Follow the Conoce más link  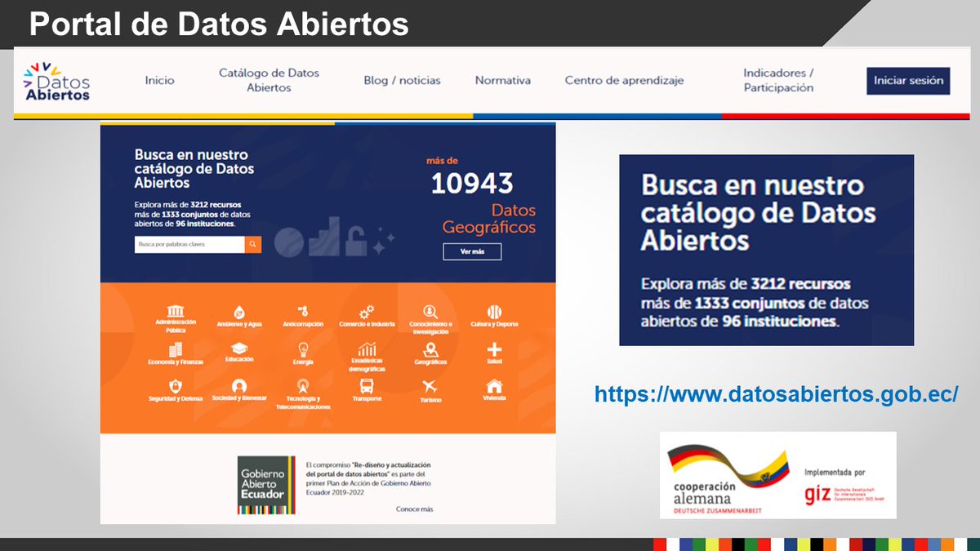(x=415, y=509)
